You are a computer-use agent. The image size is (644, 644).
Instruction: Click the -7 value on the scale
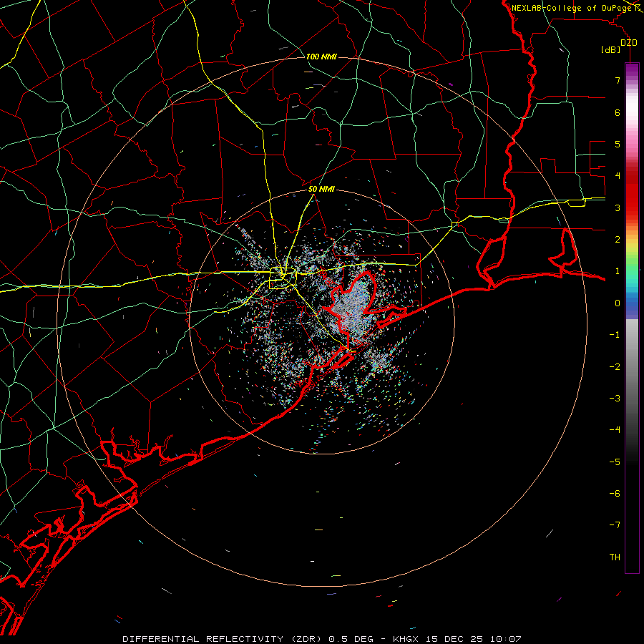[615, 525]
